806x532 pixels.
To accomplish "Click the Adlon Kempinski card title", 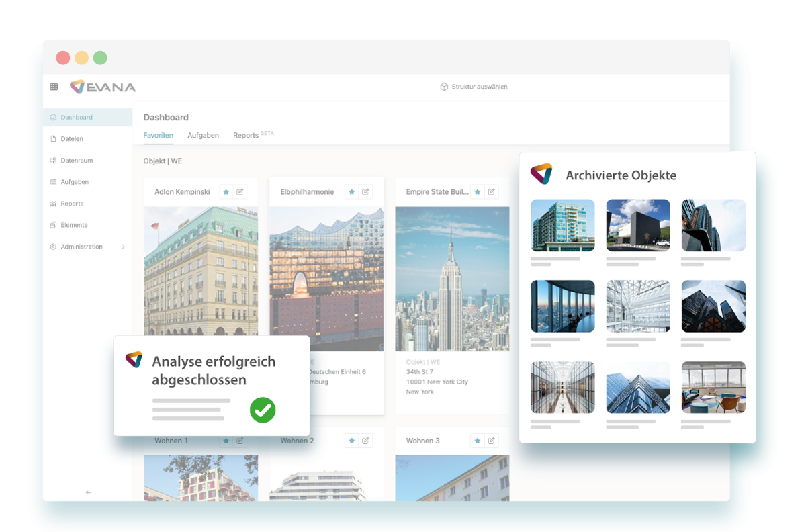I will pos(182,192).
